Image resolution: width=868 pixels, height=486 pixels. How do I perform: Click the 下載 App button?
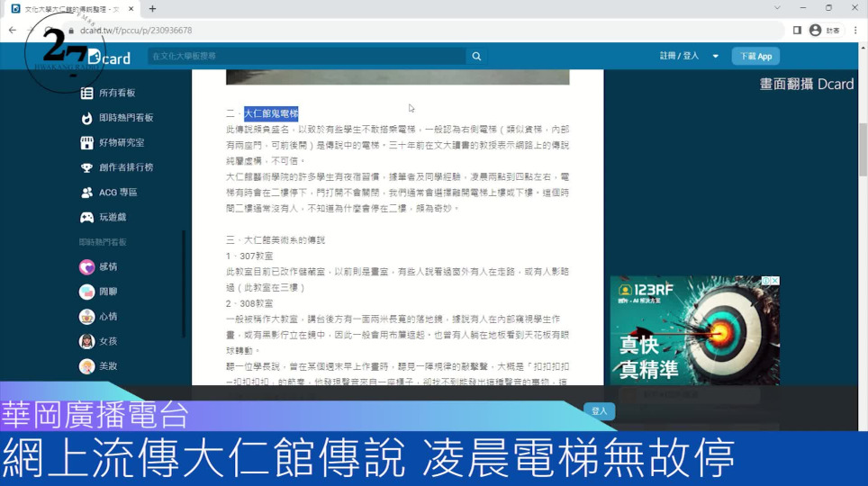tap(755, 56)
